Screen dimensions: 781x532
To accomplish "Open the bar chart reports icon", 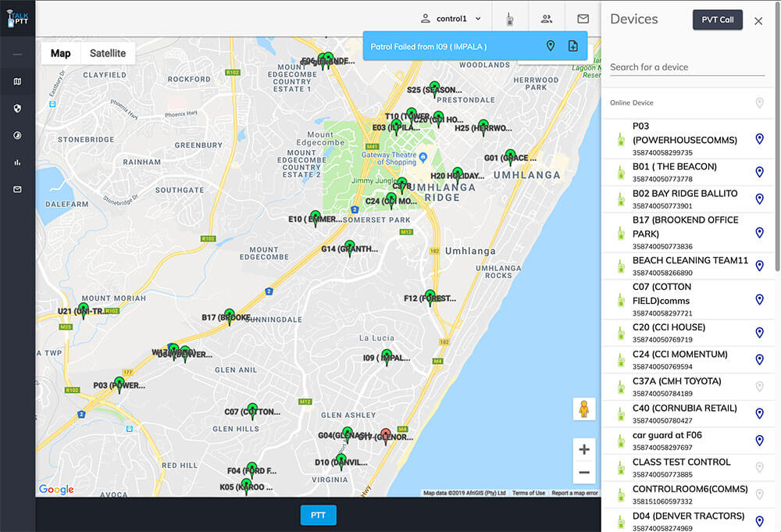I will 17,162.
